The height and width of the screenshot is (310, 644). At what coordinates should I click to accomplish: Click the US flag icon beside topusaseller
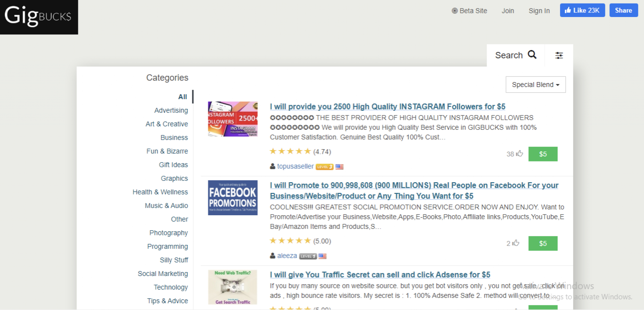(339, 166)
